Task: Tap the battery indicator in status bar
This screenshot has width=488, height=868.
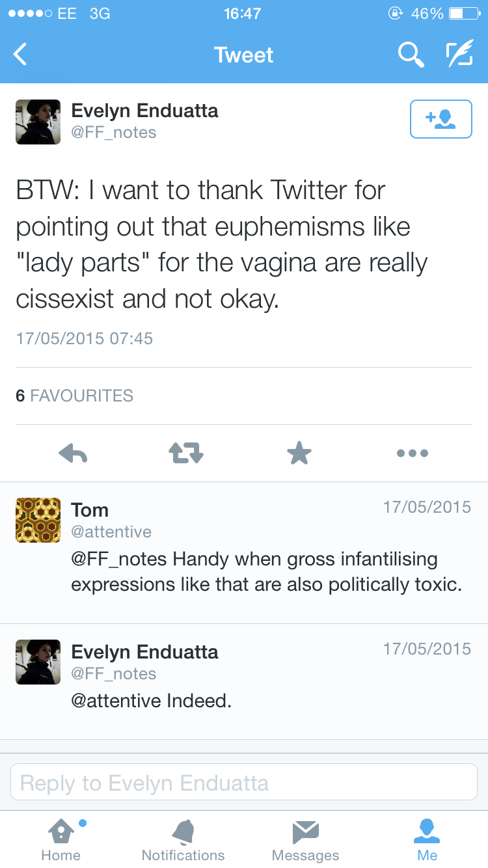Action: pyautogui.click(x=464, y=13)
